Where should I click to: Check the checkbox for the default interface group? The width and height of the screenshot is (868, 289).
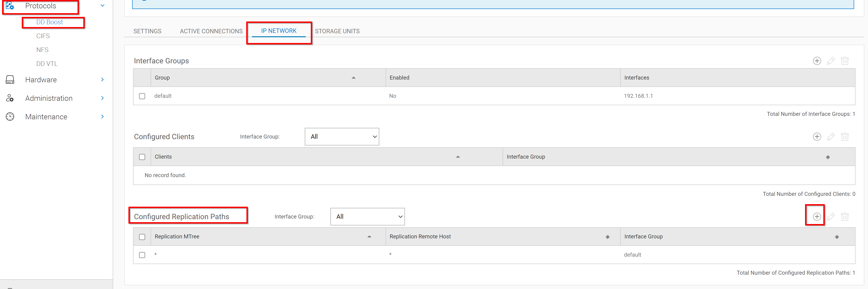tap(142, 96)
